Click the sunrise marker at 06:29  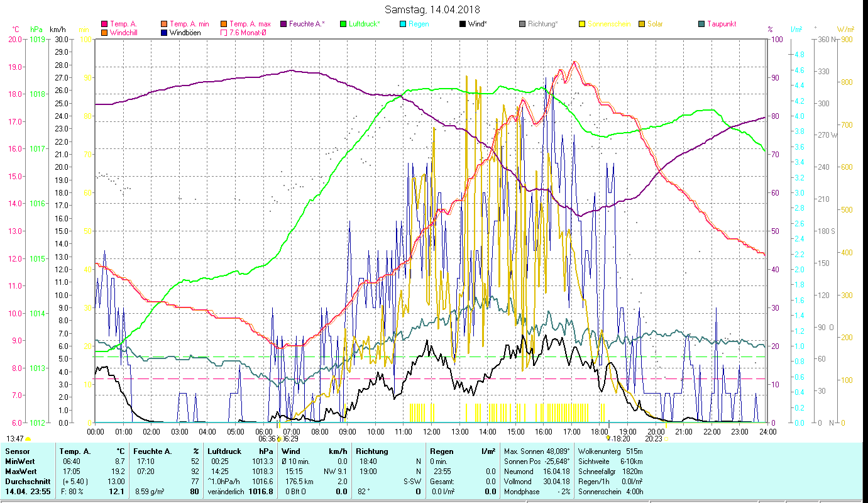click(x=280, y=439)
